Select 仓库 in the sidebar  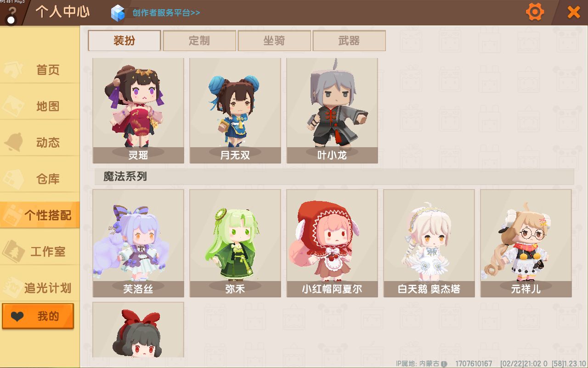pyautogui.click(x=40, y=179)
